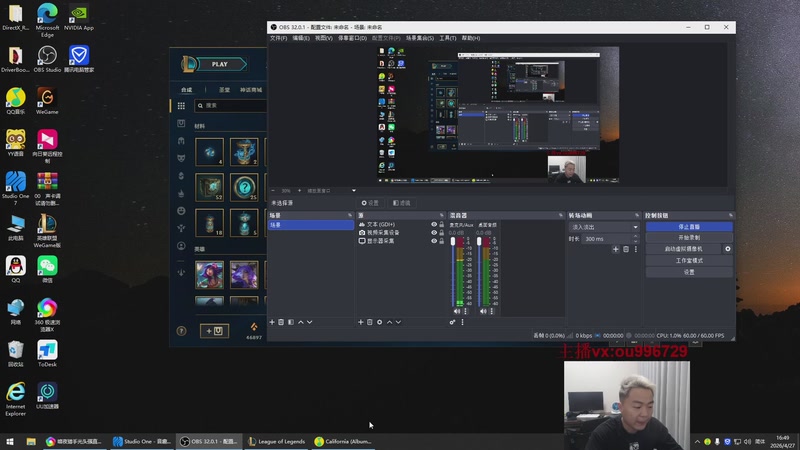Toggle lock on 显示器采集 source
The width and height of the screenshot is (800, 450).
tap(442, 241)
